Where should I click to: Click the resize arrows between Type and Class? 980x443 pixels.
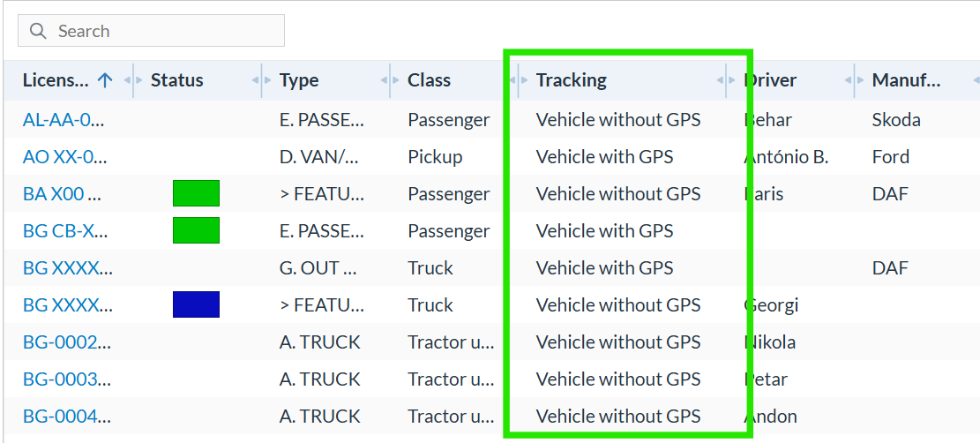click(390, 80)
